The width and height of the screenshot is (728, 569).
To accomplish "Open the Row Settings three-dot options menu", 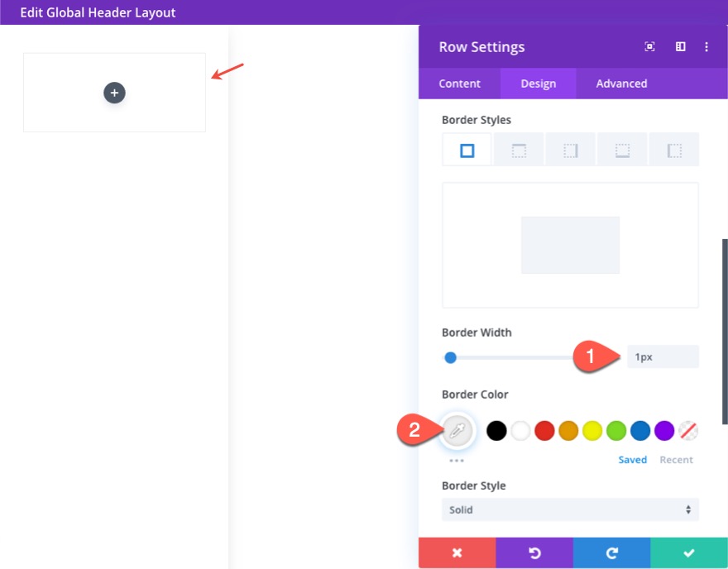I will 707,46.
